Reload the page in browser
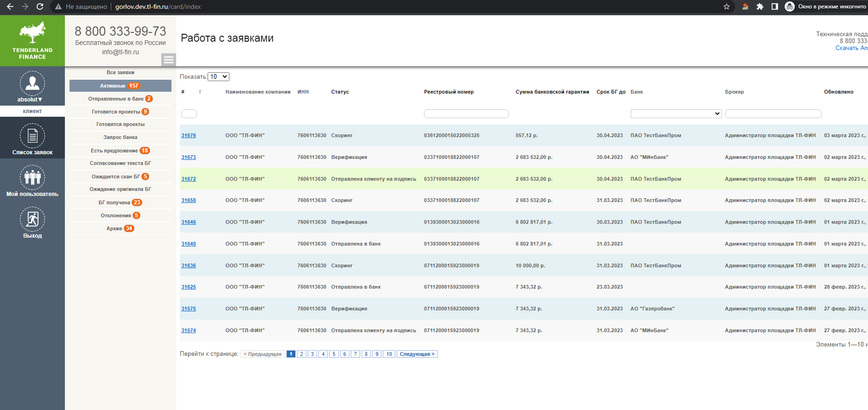868x410 pixels. [x=40, y=7]
